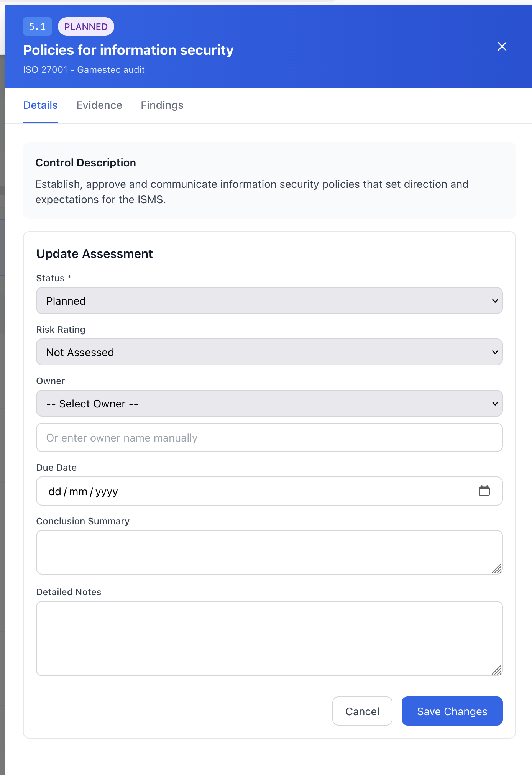The height and width of the screenshot is (775, 532).
Task: Click the Save Changes button
Action: click(x=452, y=711)
